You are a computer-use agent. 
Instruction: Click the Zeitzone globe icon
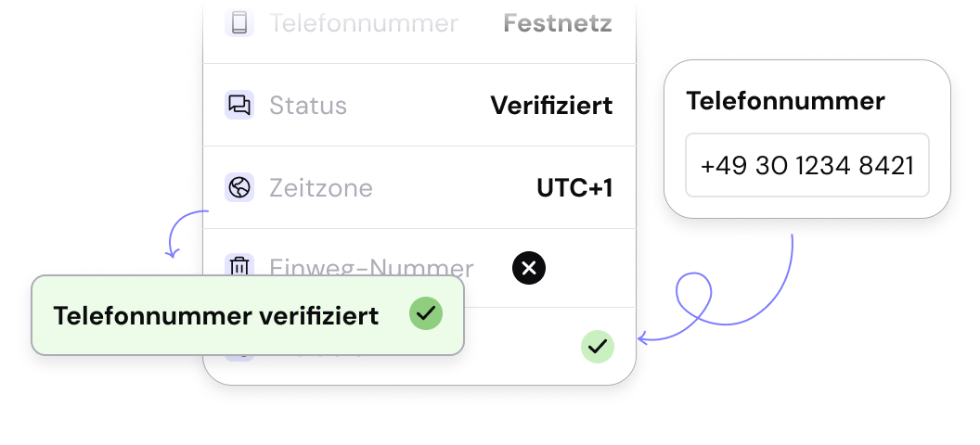[x=239, y=188]
